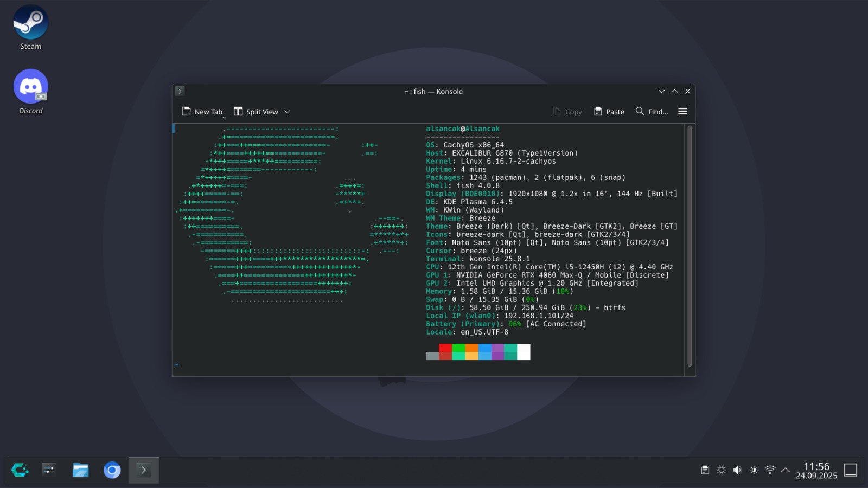868x488 pixels.
Task: Click the Konsole window menu icon in title bar
Action: point(180,91)
